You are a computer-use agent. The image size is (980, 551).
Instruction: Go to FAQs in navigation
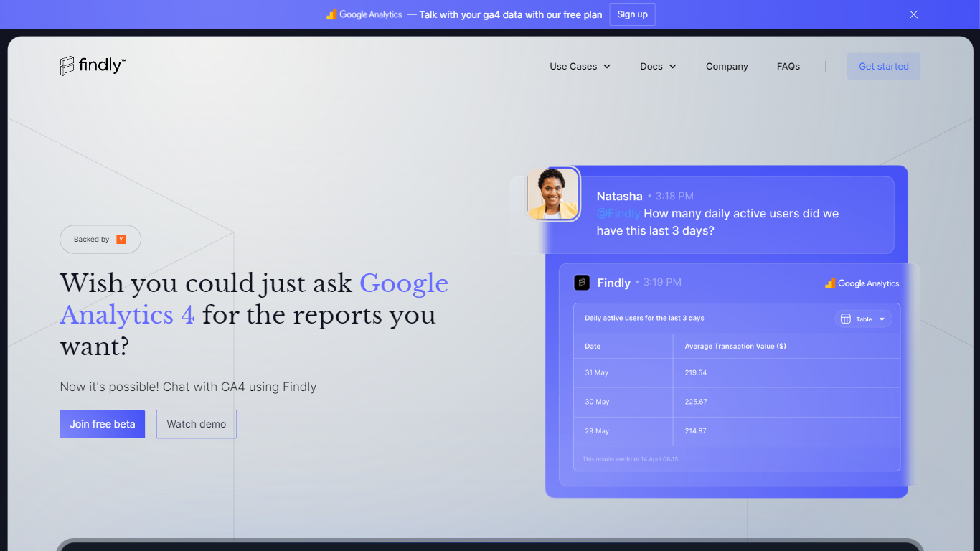tap(788, 67)
